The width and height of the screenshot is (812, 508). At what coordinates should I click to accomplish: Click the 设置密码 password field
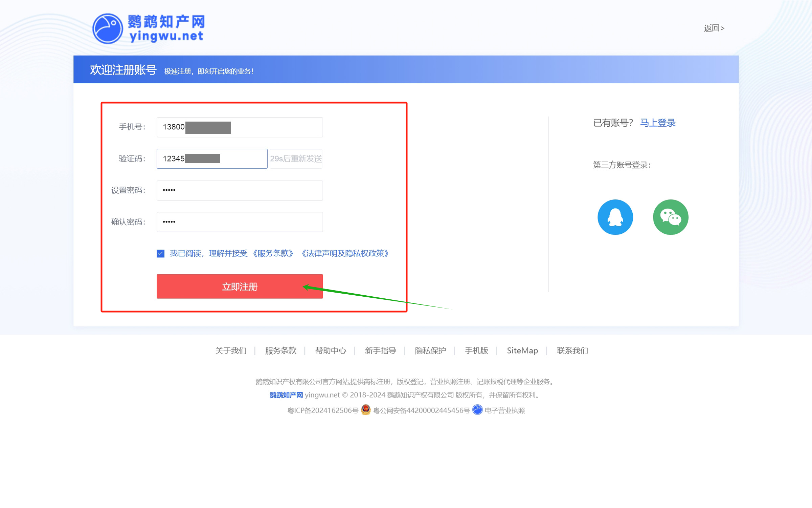pos(240,190)
